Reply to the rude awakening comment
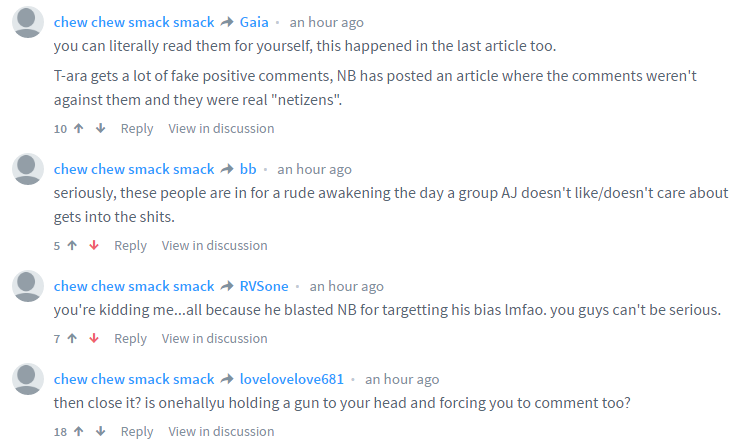The image size is (732, 444). click(130, 245)
